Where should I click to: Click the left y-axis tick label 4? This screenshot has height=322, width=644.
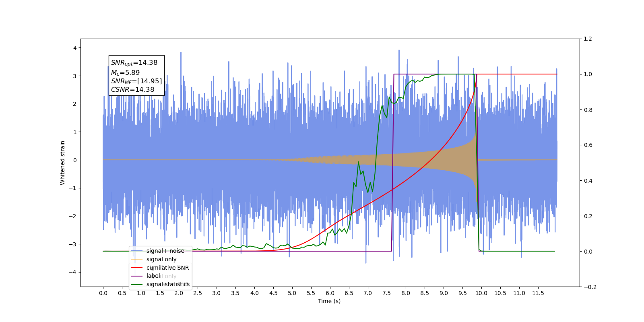(x=75, y=48)
